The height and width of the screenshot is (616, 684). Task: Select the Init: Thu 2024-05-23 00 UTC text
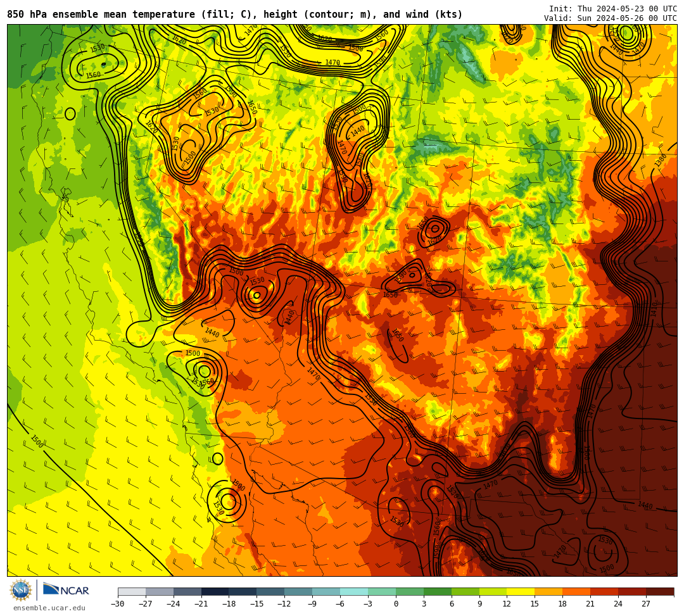pos(613,9)
